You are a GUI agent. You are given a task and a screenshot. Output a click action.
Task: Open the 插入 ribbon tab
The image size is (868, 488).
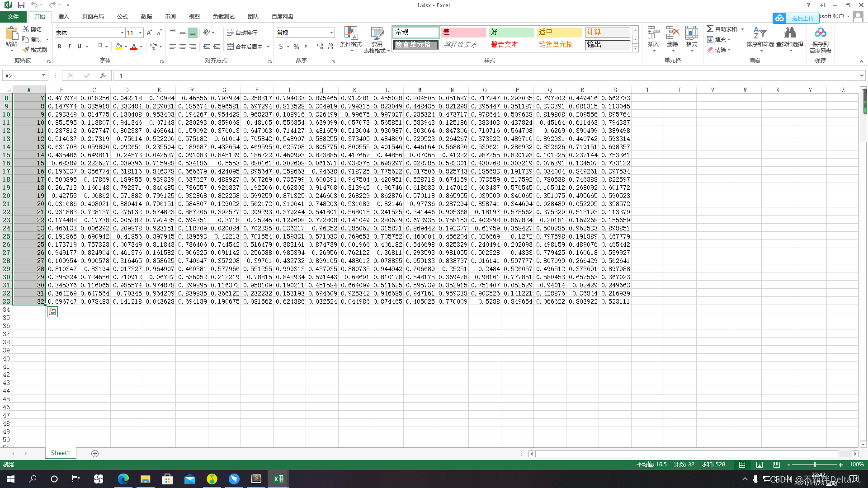(63, 16)
